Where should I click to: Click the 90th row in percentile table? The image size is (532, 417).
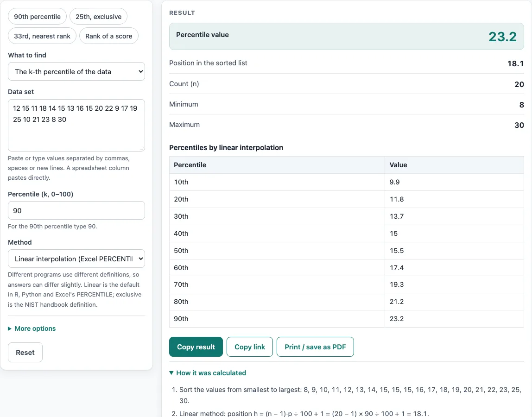point(347,319)
